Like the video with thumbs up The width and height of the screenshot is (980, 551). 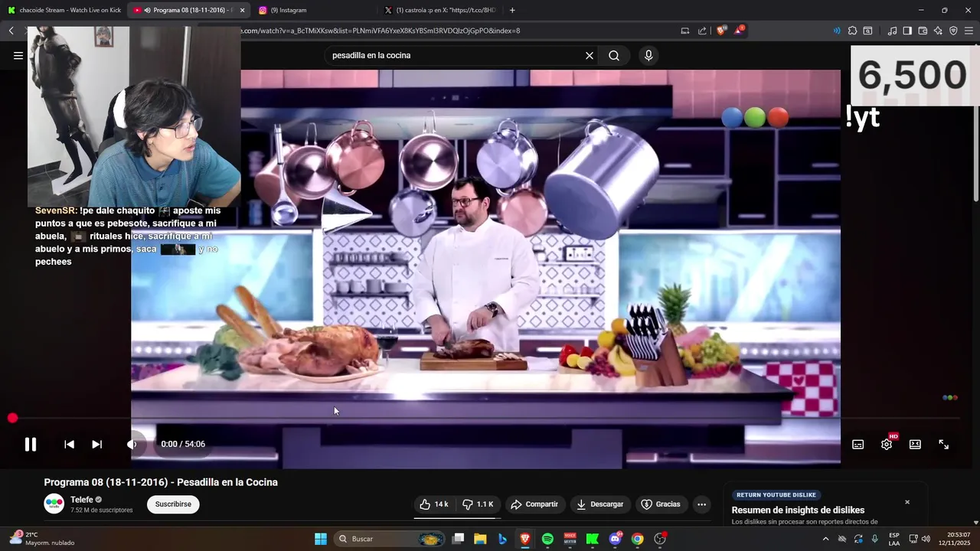[x=434, y=504]
